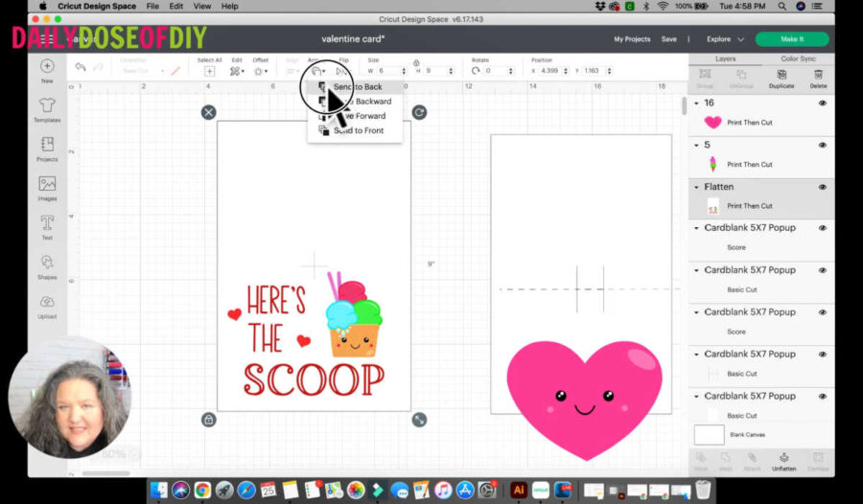Viewport: 863px width, 504px height.
Task: Collapse the last Cardblank 5X7 Popup group
Action: tap(697, 396)
